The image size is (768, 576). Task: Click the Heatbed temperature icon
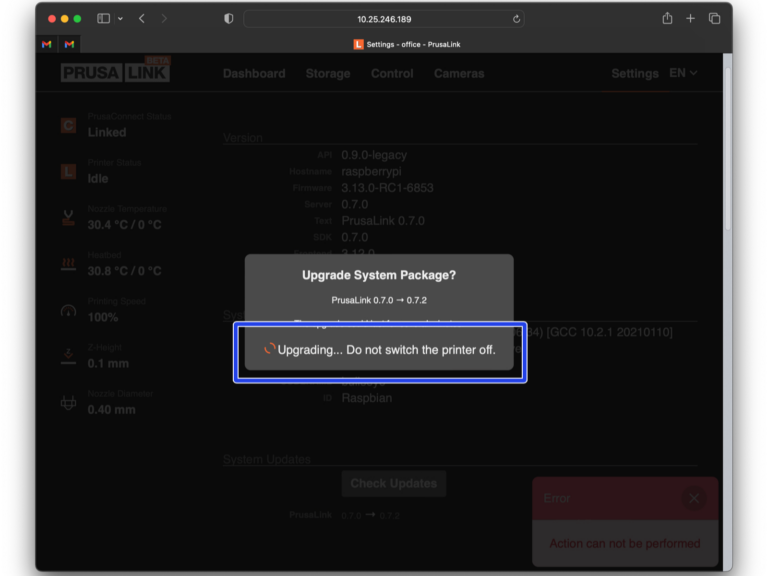(68, 264)
